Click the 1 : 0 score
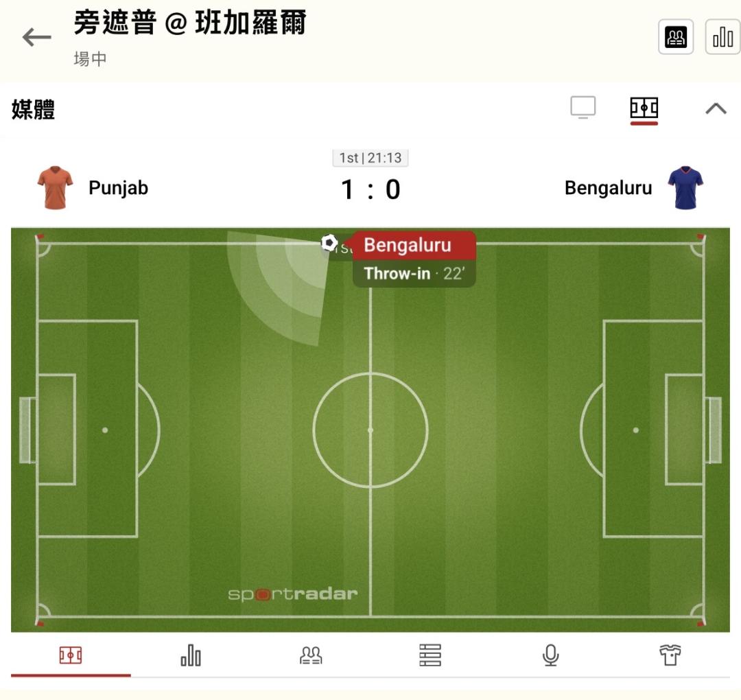Image resolution: width=741 pixels, height=700 pixels. point(370,189)
